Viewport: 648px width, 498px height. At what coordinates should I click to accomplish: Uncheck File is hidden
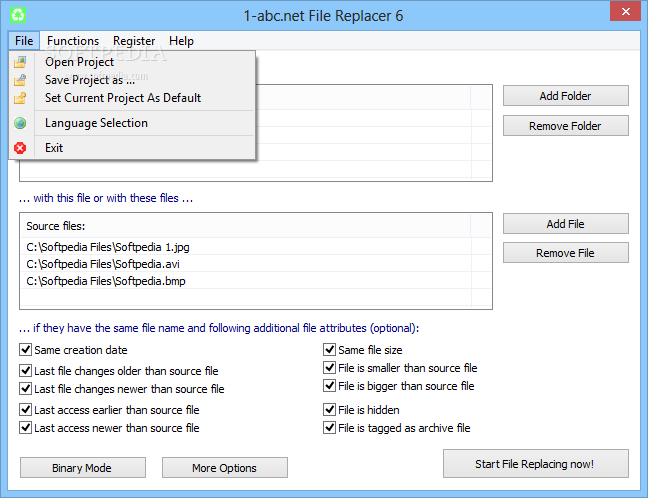(329, 410)
